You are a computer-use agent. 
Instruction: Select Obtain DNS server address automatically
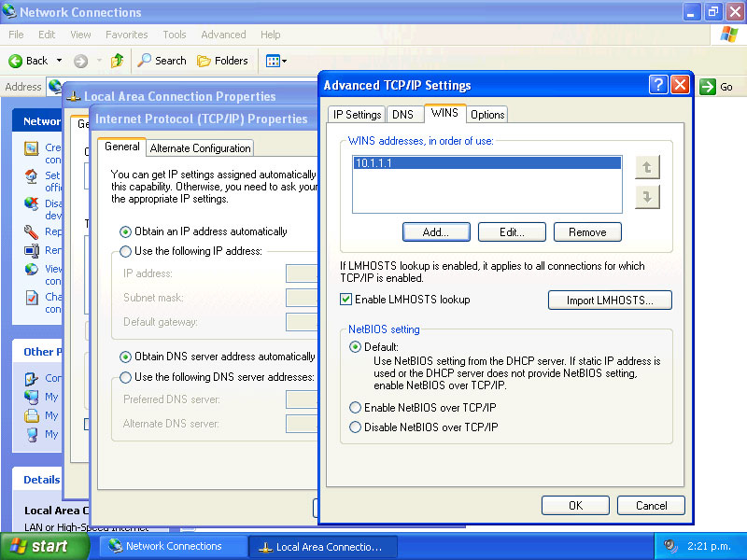125,357
